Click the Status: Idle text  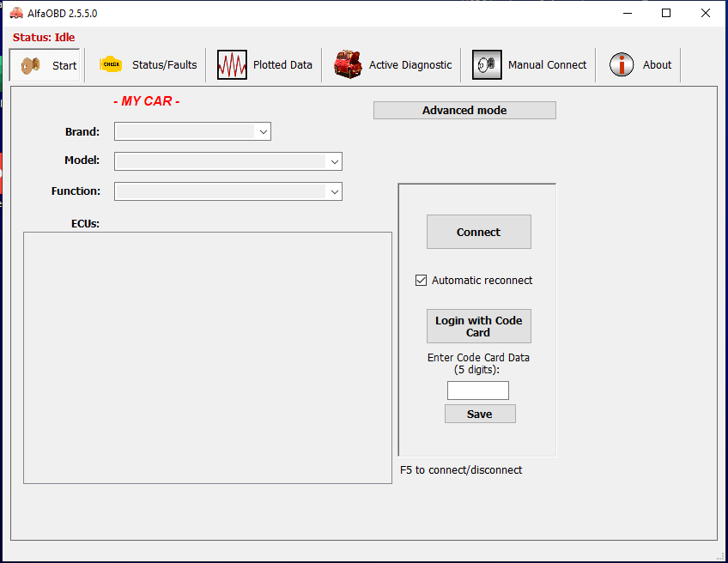pyautogui.click(x=44, y=38)
